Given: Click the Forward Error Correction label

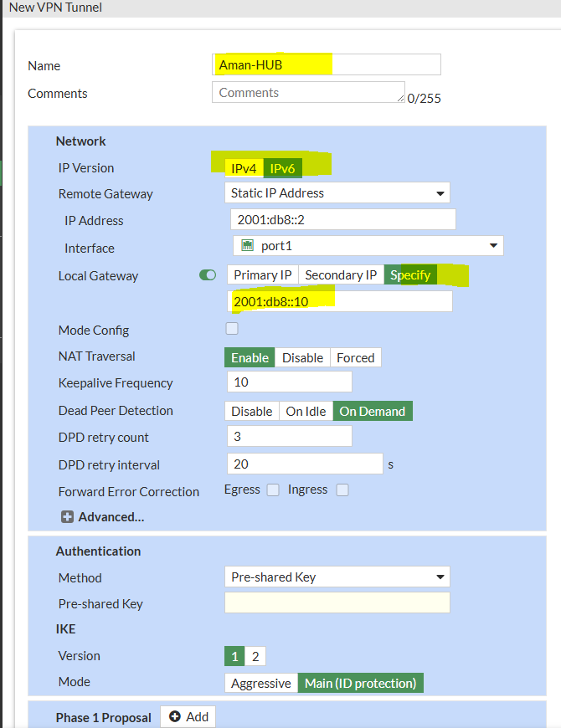Looking at the screenshot, I should [129, 492].
